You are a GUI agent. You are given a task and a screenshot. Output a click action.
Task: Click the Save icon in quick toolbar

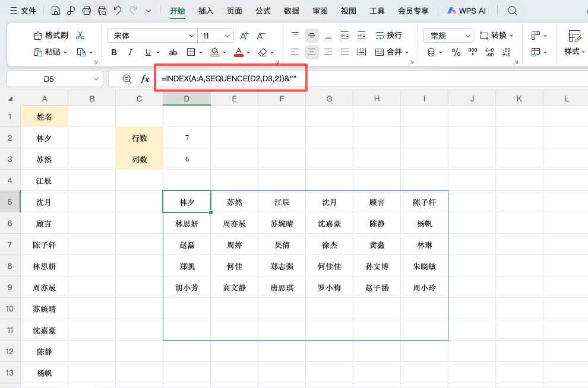click(55, 11)
